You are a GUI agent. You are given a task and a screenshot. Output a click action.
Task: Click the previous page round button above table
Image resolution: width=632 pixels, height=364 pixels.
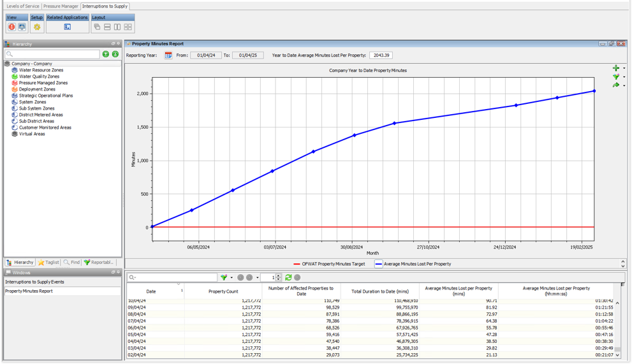click(x=240, y=277)
